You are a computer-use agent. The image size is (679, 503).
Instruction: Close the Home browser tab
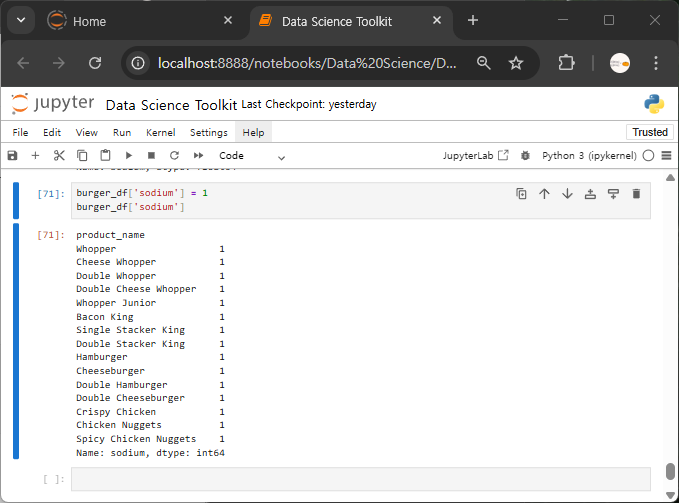click(228, 20)
